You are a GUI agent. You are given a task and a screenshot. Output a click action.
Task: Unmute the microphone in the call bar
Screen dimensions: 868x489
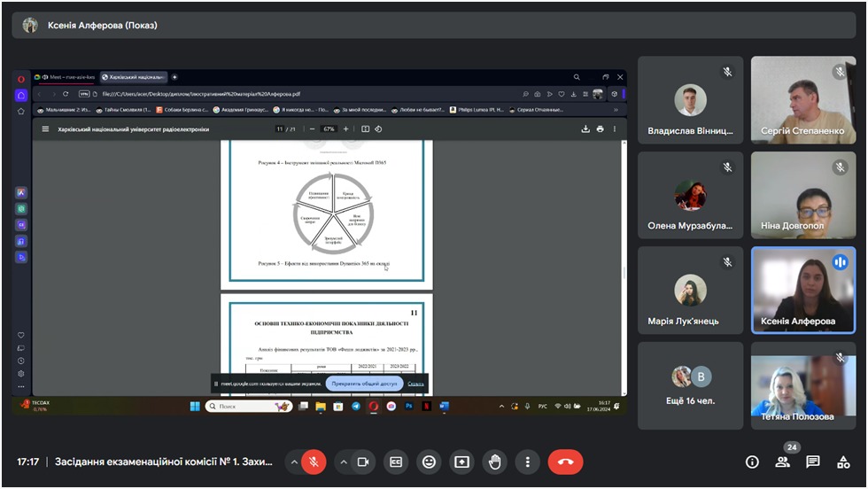[313, 462]
